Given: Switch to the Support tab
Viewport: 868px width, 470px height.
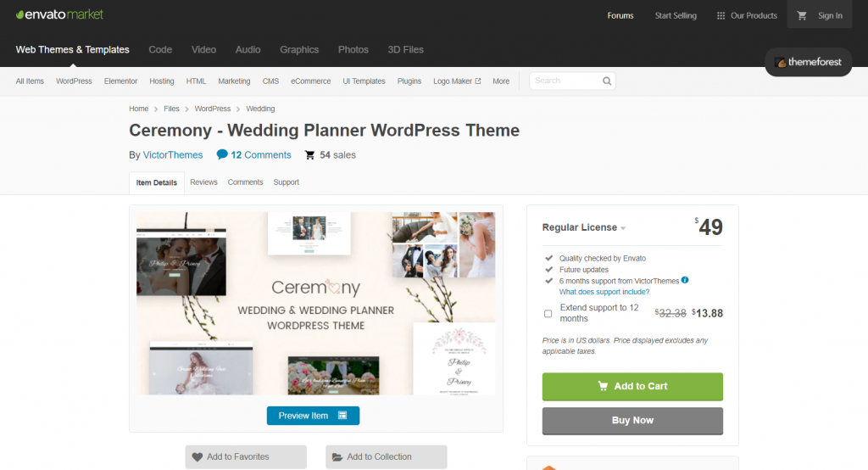Looking at the screenshot, I should point(287,182).
